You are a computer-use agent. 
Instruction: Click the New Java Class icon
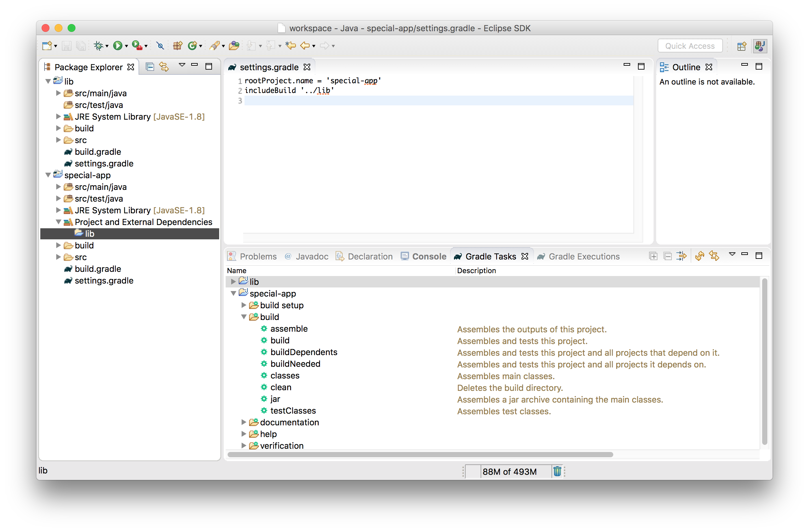[x=192, y=46]
